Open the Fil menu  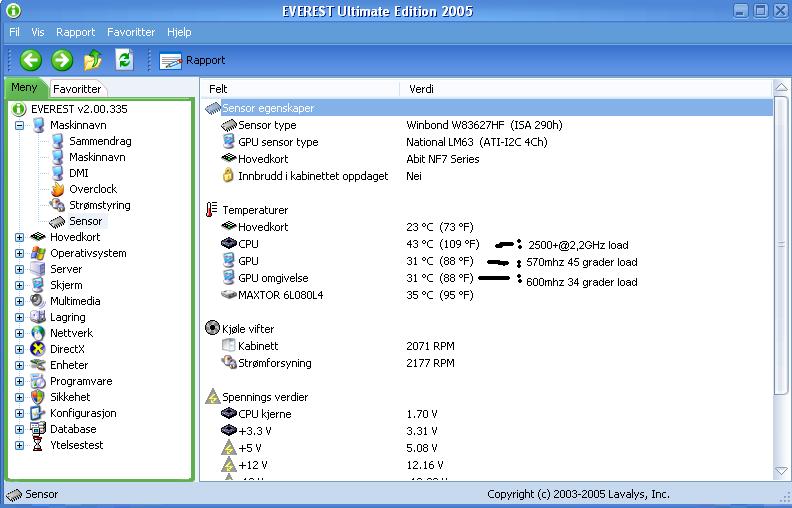pos(14,32)
